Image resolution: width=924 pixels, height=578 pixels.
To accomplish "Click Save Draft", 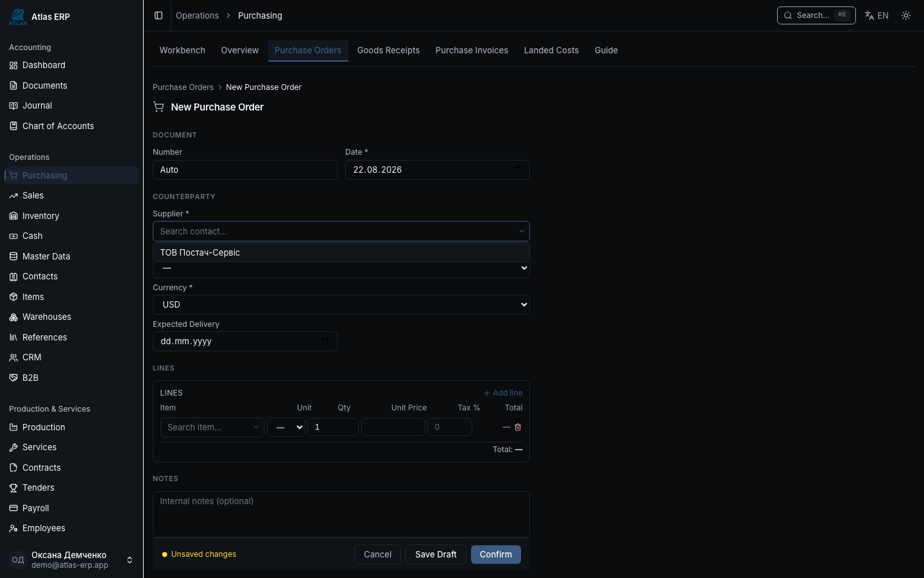I will tap(436, 554).
